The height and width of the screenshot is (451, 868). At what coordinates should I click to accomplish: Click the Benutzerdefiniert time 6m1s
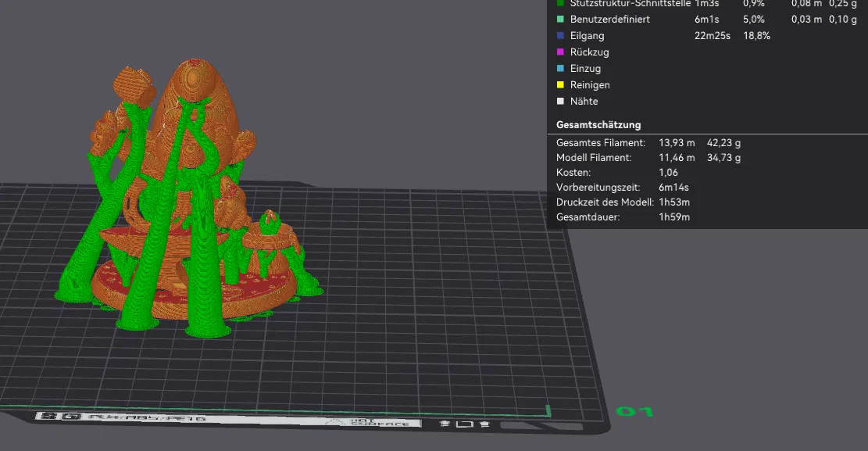[707, 19]
